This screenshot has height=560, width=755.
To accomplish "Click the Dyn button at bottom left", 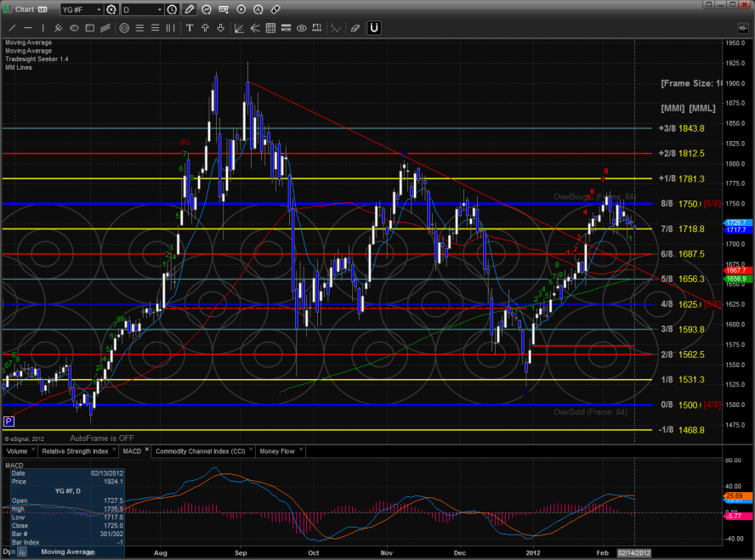I will [x=8, y=552].
